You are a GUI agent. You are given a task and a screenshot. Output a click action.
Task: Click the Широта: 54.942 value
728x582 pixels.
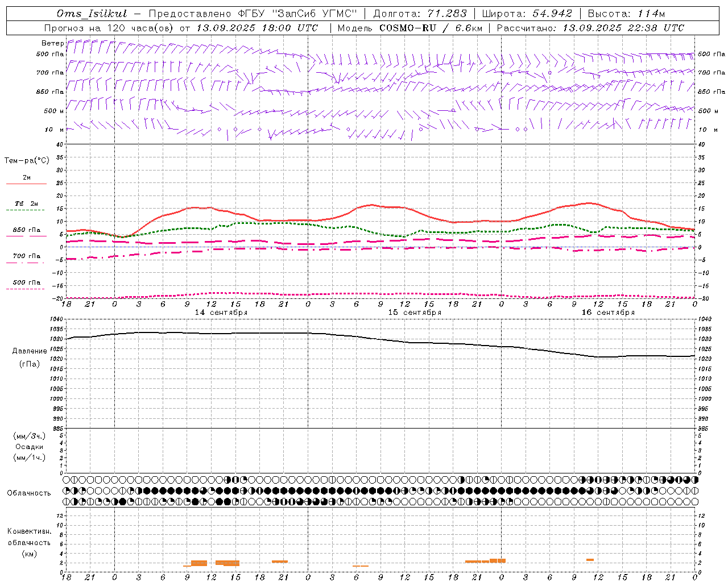coord(527,14)
